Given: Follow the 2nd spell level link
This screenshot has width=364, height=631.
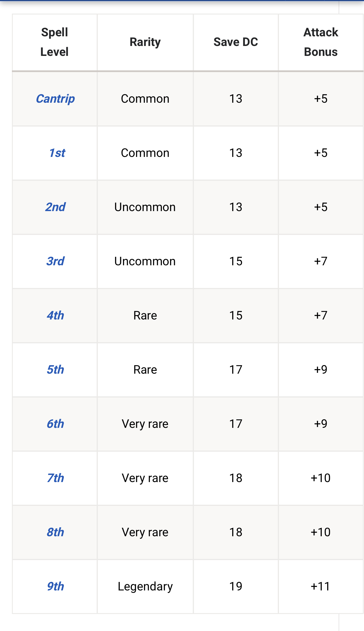Looking at the screenshot, I should (x=55, y=207).
